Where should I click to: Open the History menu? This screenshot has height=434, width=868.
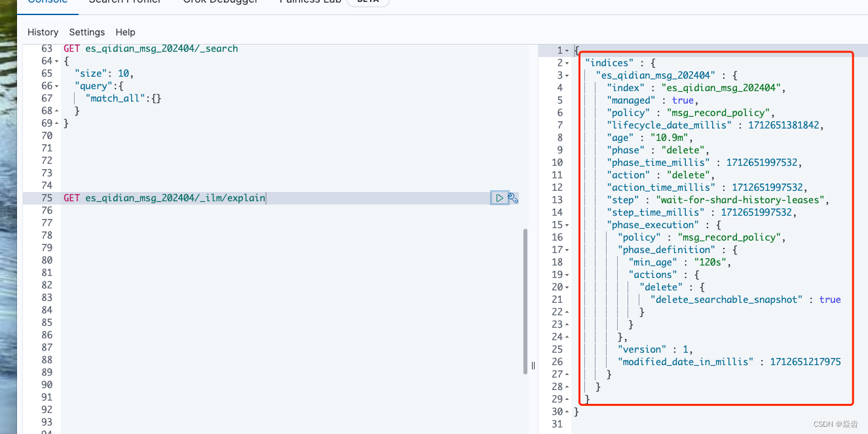pyautogui.click(x=43, y=32)
